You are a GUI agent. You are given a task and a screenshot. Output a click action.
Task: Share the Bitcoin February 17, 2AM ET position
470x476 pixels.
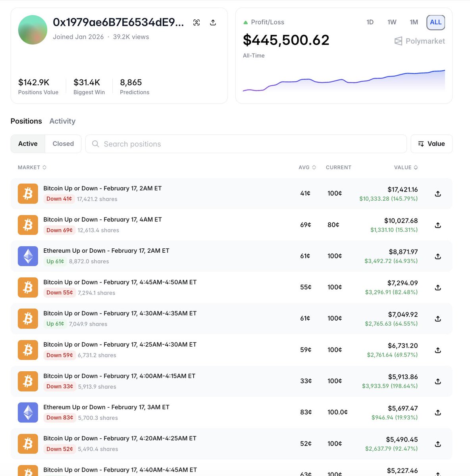click(438, 194)
